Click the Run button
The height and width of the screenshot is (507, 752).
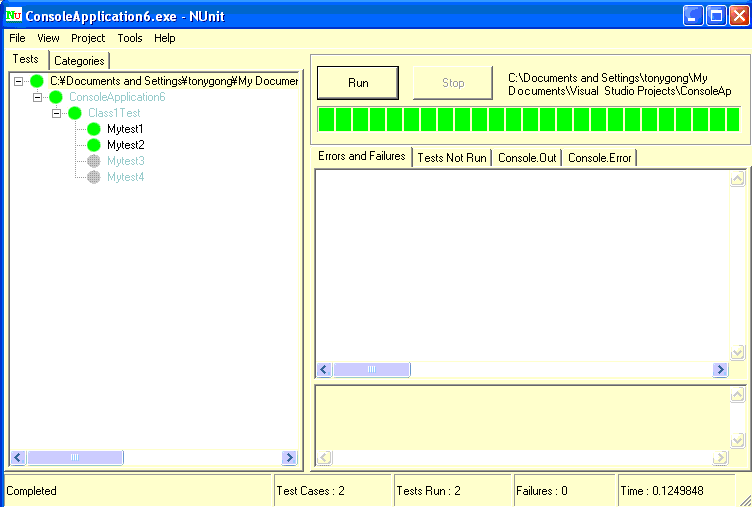358,83
